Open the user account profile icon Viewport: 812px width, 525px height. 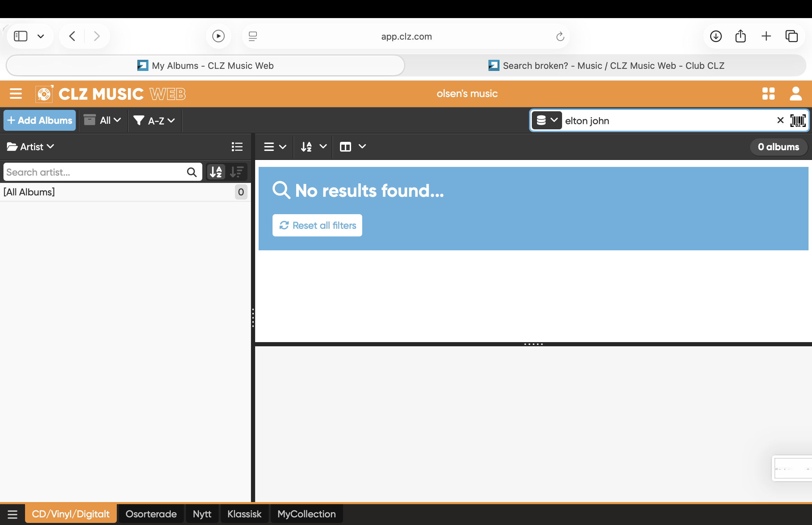coord(795,94)
